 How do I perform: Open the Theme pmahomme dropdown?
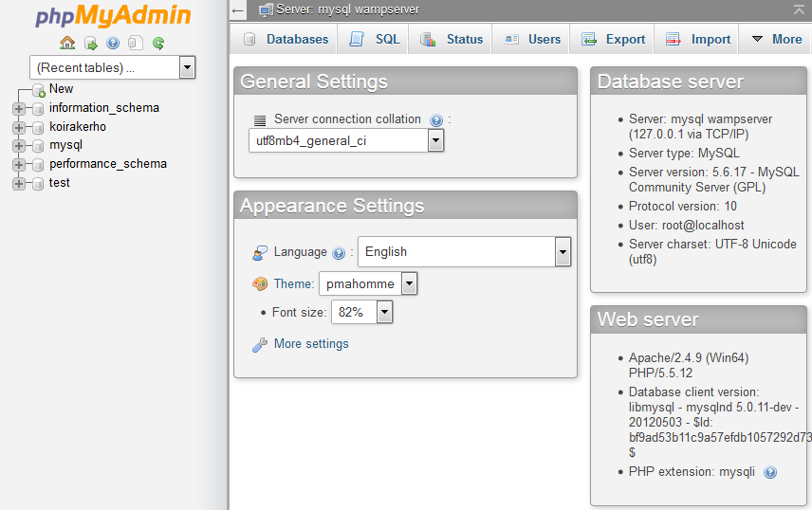click(x=368, y=283)
